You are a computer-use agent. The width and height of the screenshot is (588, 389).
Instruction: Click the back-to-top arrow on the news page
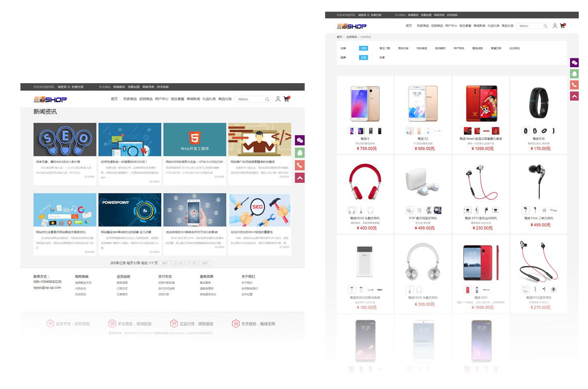[300, 178]
